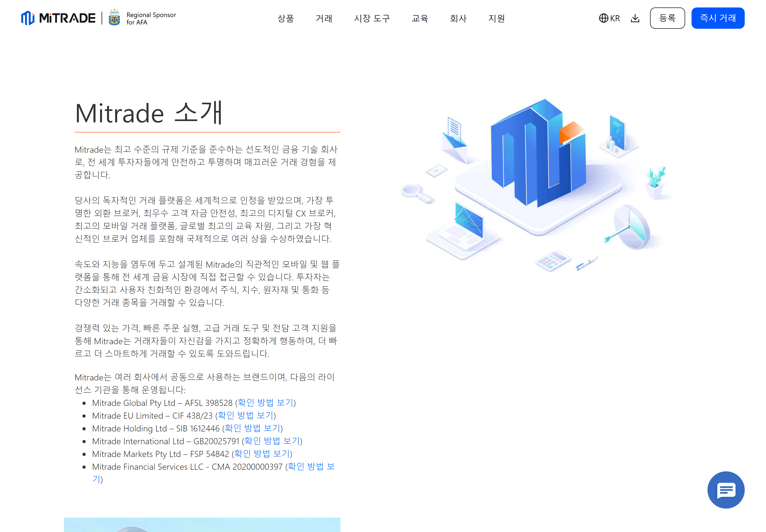Open the 교육 menu

pos(420,18)
